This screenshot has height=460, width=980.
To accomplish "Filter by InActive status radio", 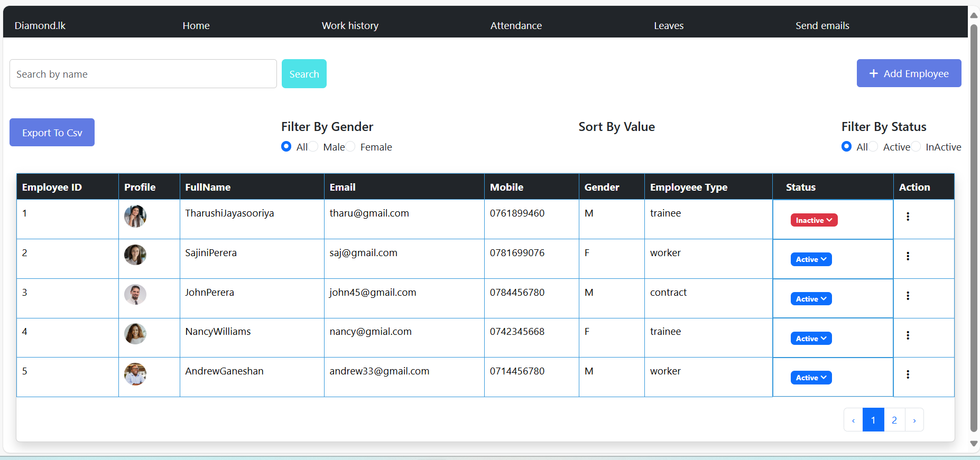I will 916,147.
